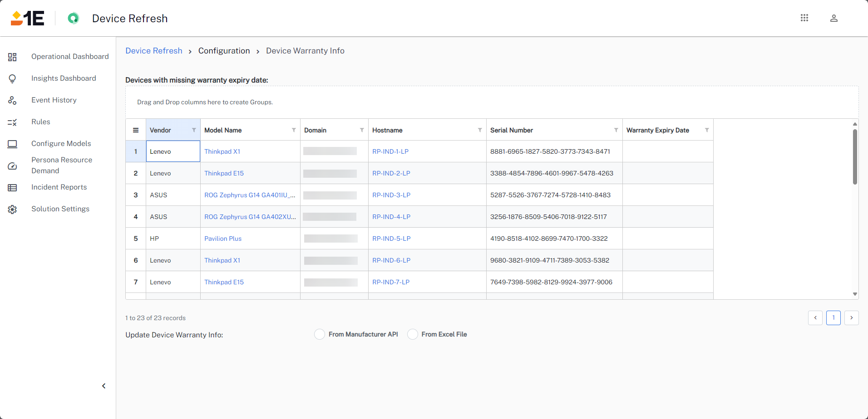Image resolution: width=868 pixels, height=419 pixels.
Task: Select the From Manufacturer API radio button
Action: pos(320,334)
